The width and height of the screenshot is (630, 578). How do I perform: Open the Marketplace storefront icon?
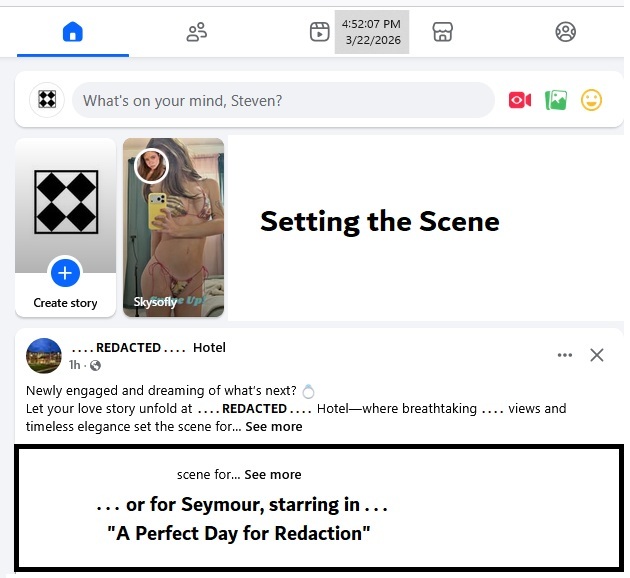443,32
